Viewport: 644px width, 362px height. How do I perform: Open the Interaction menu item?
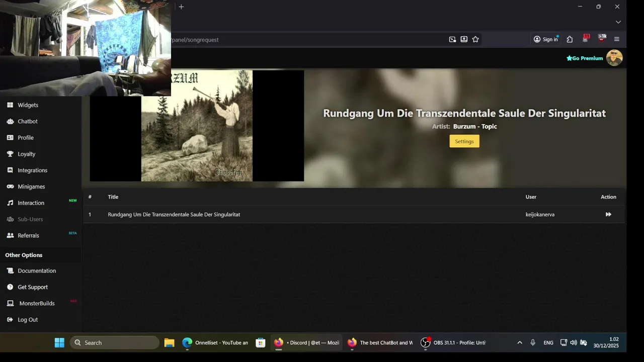[x=31, y=203]
